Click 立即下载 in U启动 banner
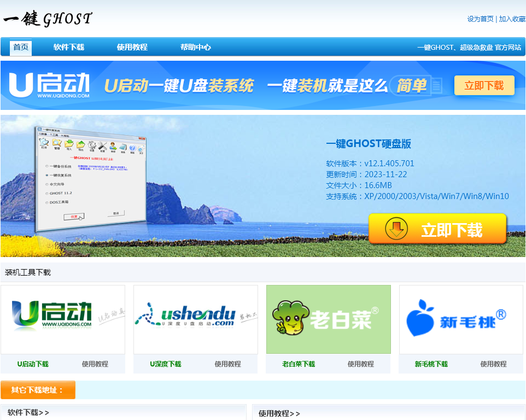The width and height of the screenshot is (526, 420). pos(484,85)
